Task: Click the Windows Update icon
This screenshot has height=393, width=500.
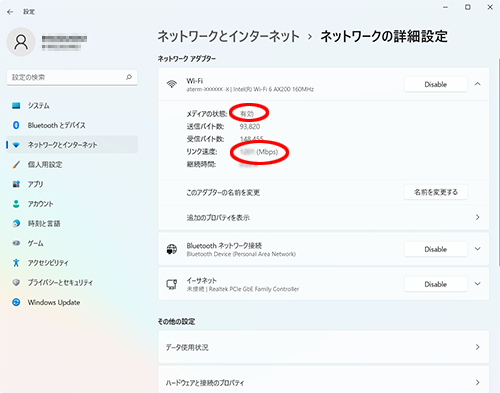Action: coord(16,302)
